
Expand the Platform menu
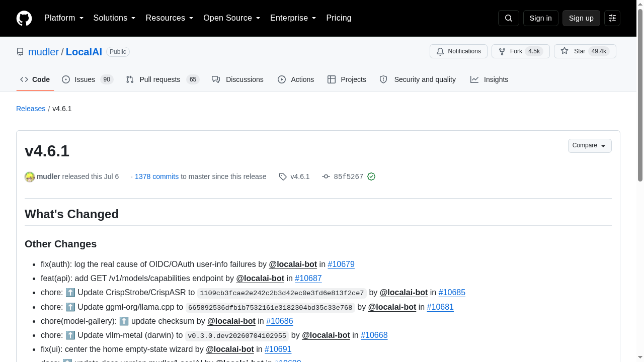(x=64, y=18)
